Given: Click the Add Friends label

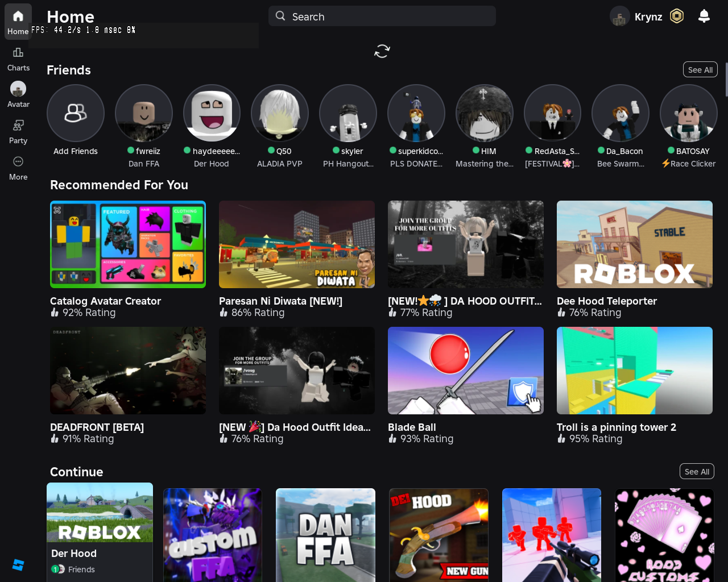Looking at the screenshot, I should pyautogui.click(x=76, y=151).
